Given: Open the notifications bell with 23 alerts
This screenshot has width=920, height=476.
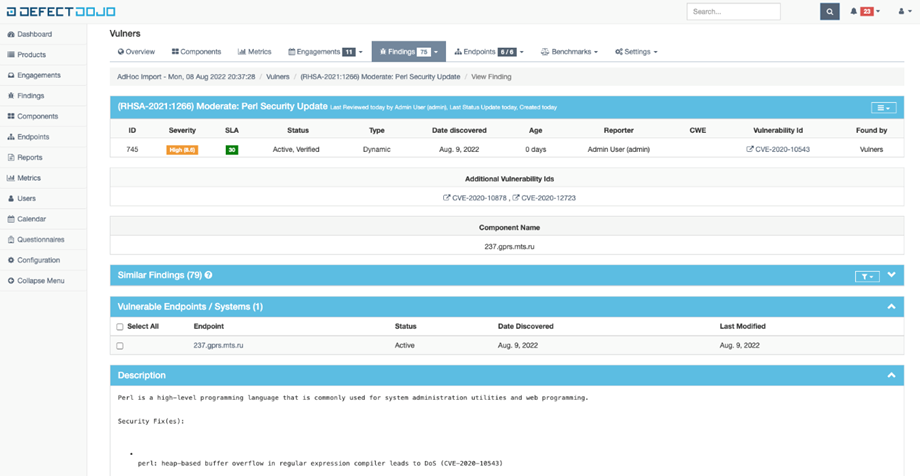Looking at the screenshot, I should (865, 11).
